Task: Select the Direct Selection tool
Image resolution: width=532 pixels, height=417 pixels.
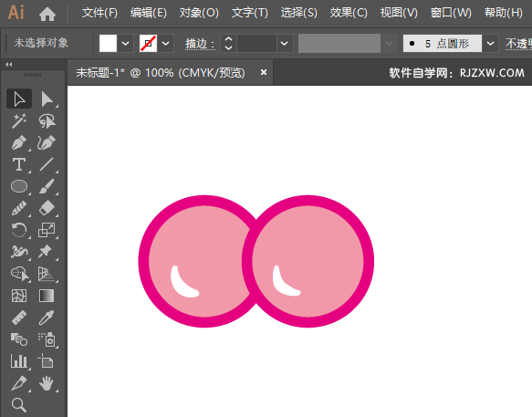Action: tap(47, 99)
